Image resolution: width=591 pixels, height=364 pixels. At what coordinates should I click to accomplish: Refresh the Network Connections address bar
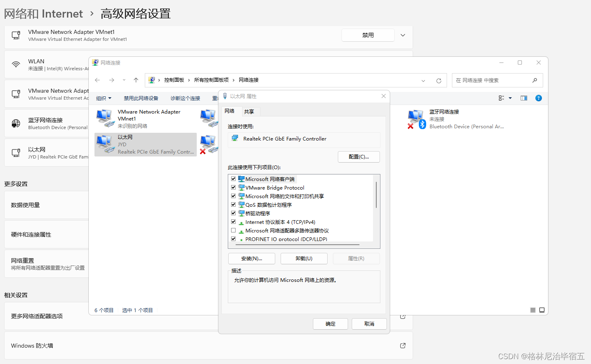point(439,80)
